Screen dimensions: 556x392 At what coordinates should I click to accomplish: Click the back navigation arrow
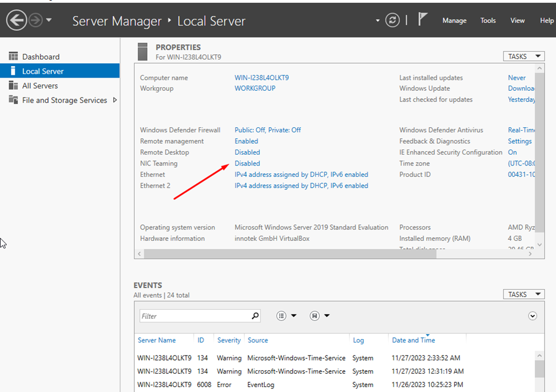click(x=15, y=19)
